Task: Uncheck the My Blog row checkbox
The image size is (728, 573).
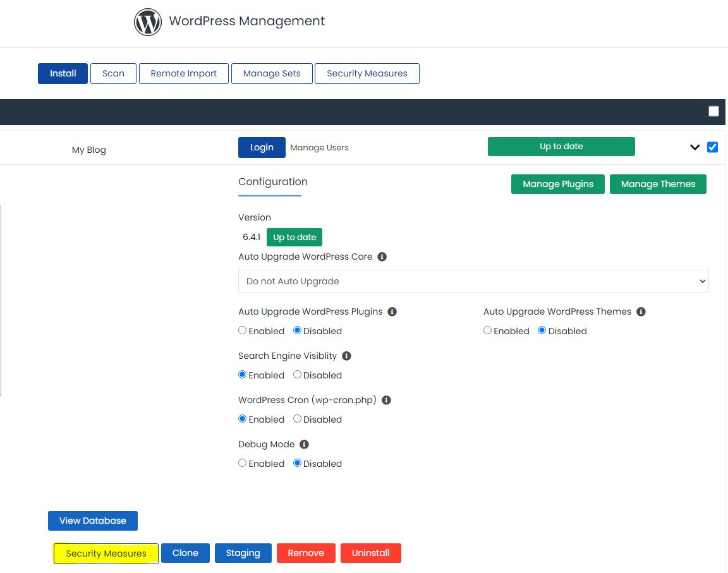Action: (x=712, y=147)
